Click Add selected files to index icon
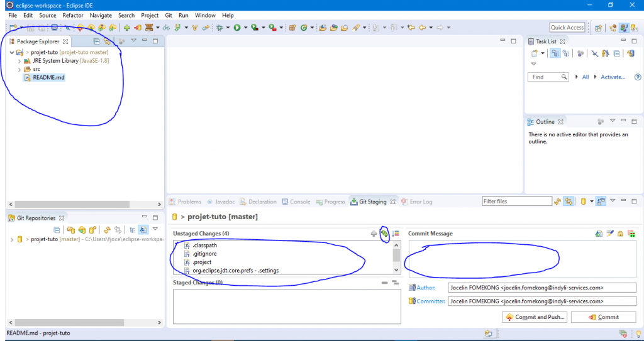This screenshot has height=341, width=644. click(x=374, y=234)
